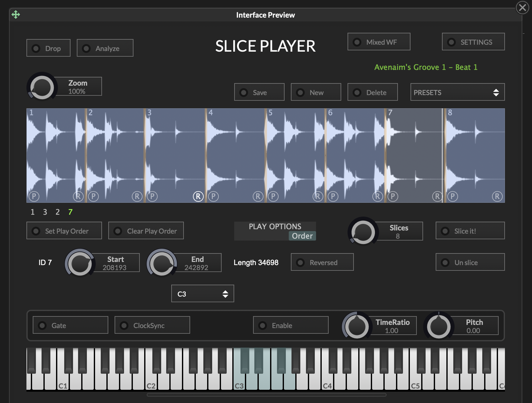
Task: Click the C4 key on the piano keyboard
Action: click(x=327, y=381)
